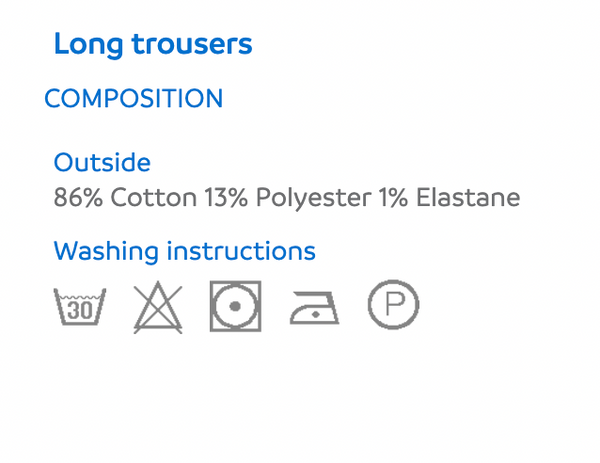Click the 13% Polyester text
The height and width of the screenshot is (463, 600).
(287, 199)
